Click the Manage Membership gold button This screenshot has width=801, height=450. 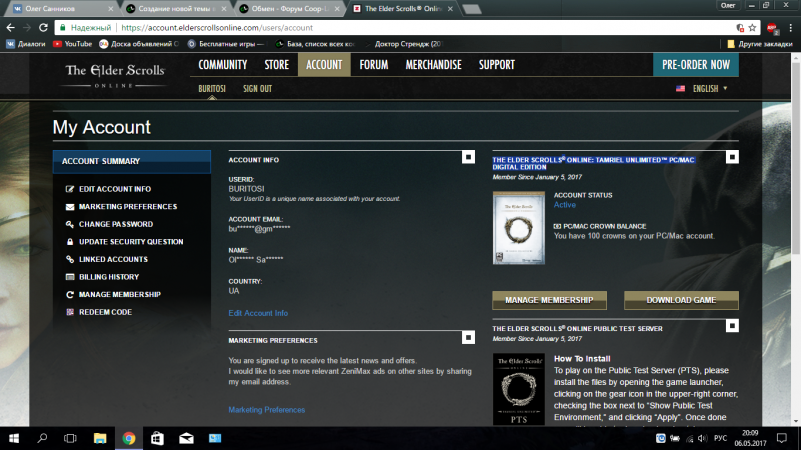[549, 300]
